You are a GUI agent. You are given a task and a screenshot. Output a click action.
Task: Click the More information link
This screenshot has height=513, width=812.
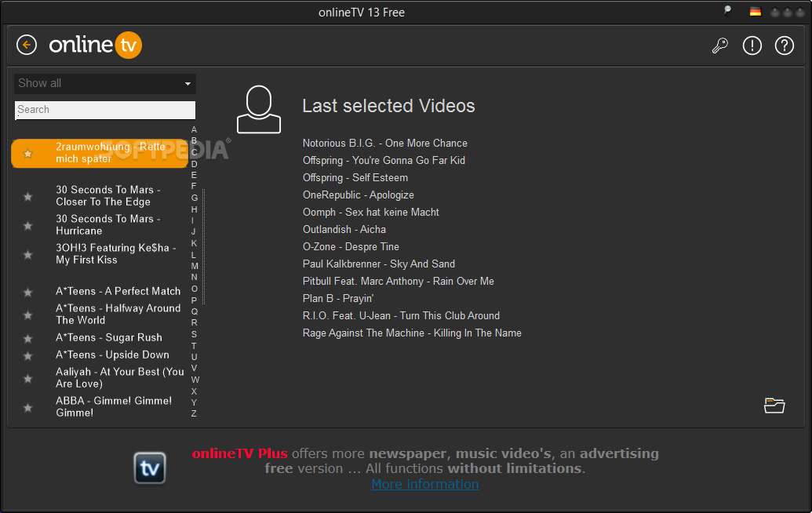coord(424,484)
